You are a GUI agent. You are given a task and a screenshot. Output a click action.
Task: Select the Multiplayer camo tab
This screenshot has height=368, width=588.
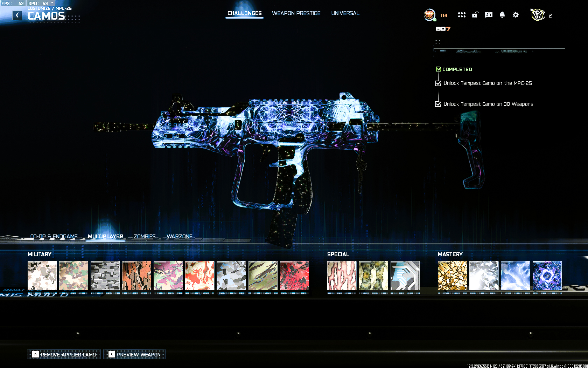point(105,237)
